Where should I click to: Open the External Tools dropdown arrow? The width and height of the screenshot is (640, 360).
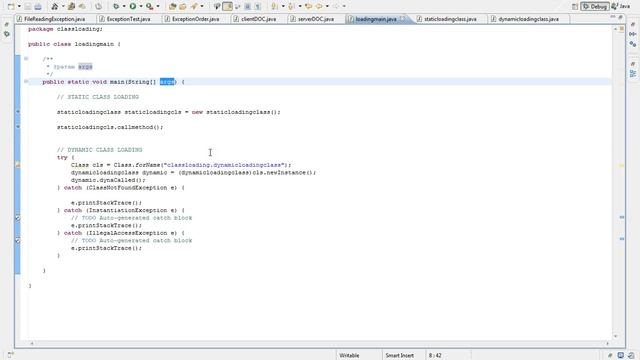tap(158, 6)
